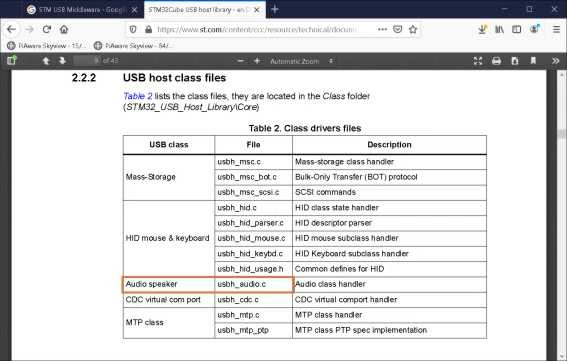Open the Firefox account avatar
567x361 pixels.
coord(534,29)
